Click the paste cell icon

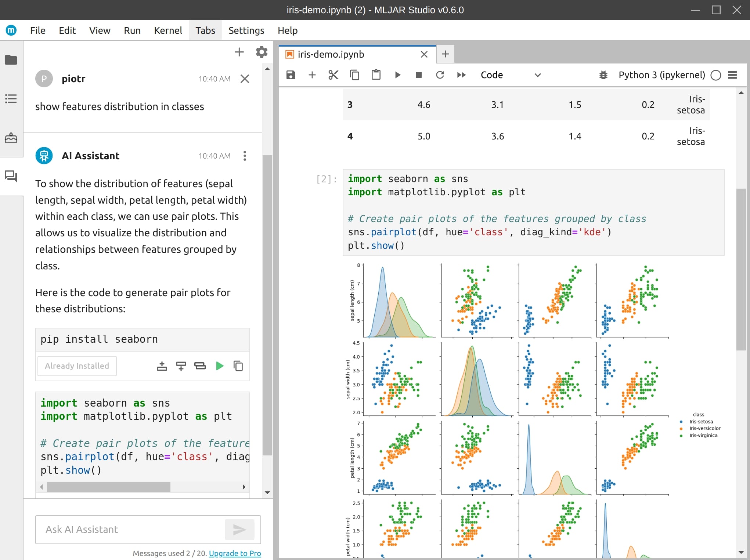click(x=376, y=75)
